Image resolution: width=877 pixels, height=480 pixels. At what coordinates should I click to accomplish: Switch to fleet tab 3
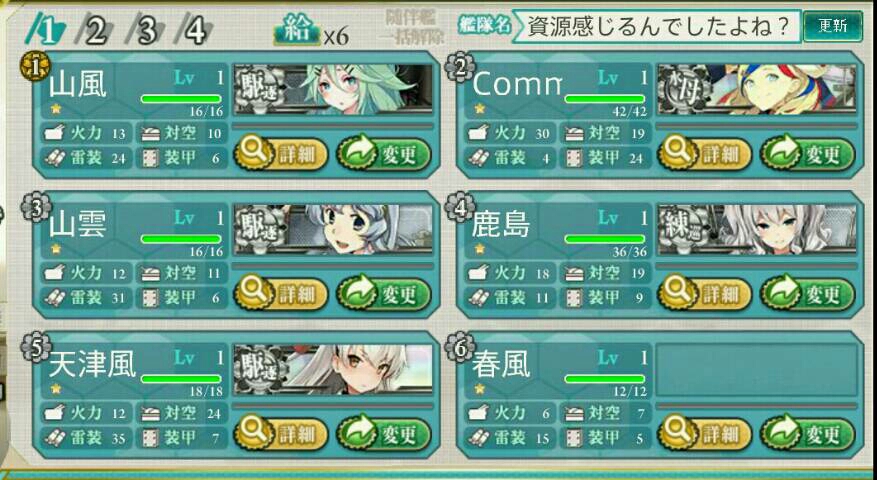click(145, 32)
